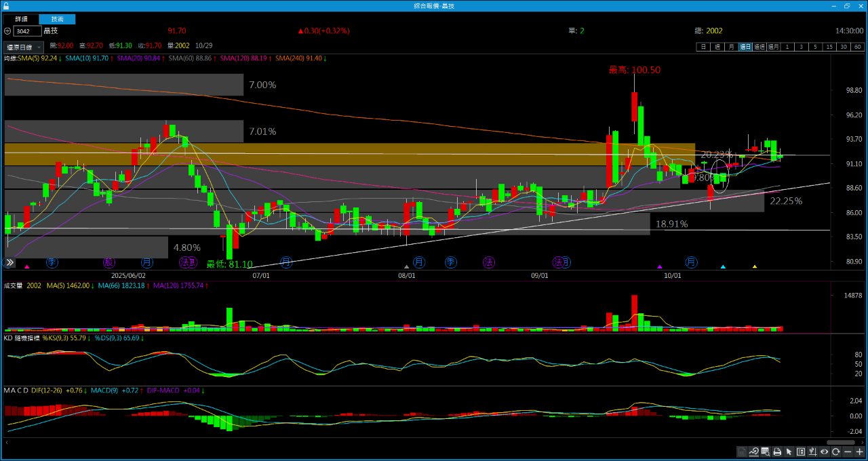The height and width of the screenshot is (461, 868).
Task: Choose the 週 period button
Action: [717, 47]
